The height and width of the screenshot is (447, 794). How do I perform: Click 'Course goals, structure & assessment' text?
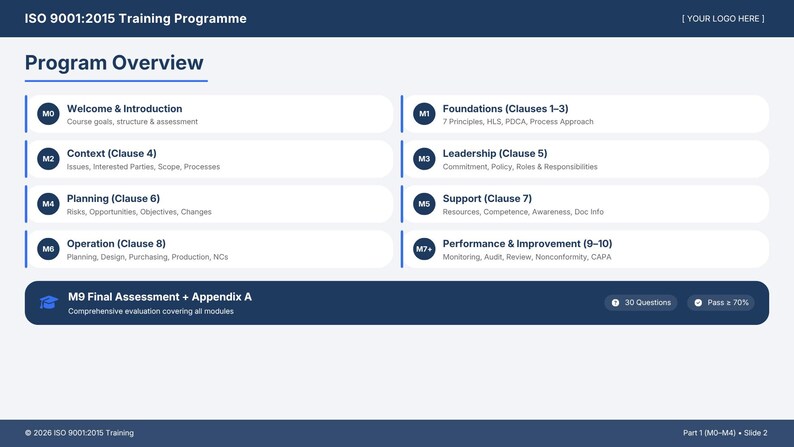click(x=132, y=122)
